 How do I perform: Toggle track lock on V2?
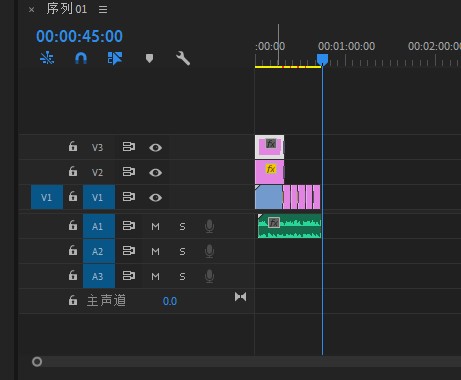point(73,172)
